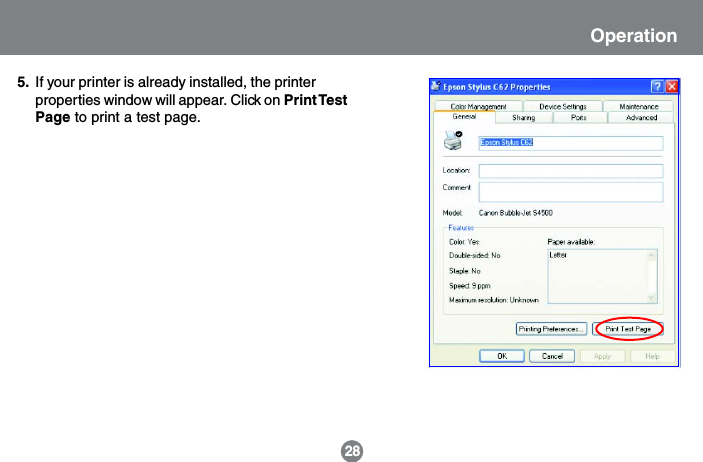Confirm with the OK button
703x462 pixels.
pyautogui.click(x=502, y=356)
